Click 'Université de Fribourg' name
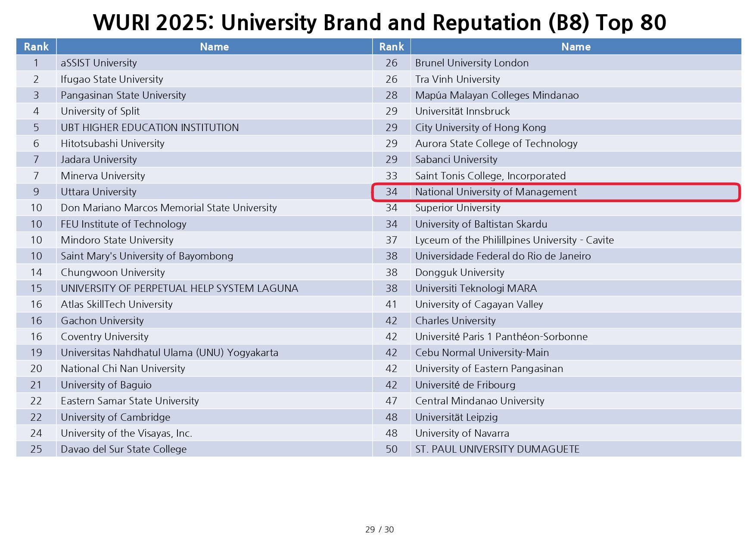 [x=465, y=385]
